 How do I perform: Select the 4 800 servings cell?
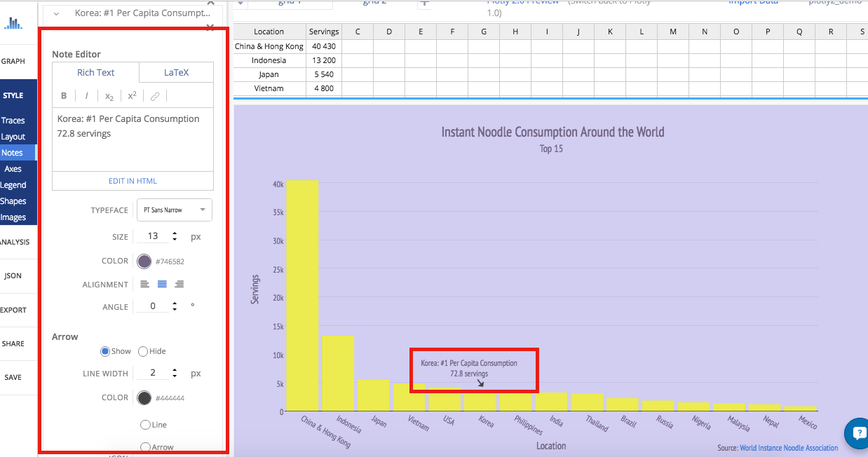click(x=324, y=88)
